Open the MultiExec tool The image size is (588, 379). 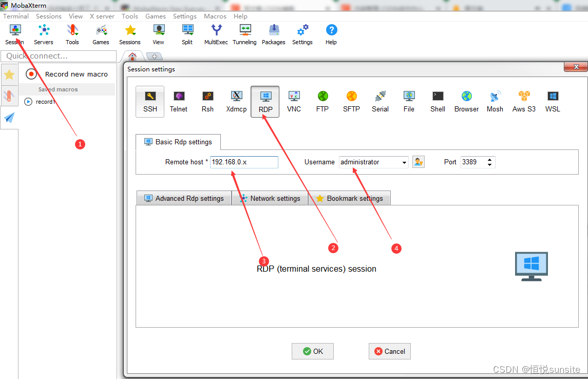[216, 34]
